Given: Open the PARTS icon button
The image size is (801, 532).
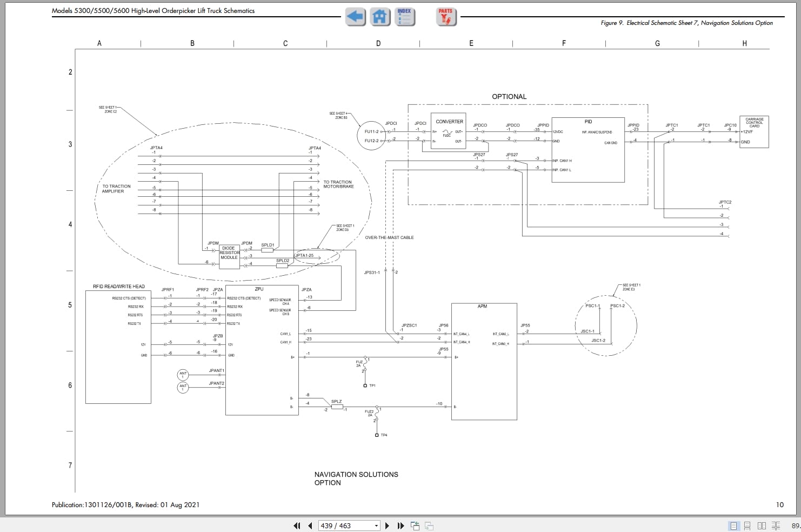Looking at the screenshot, I should [x=446, y=17].
